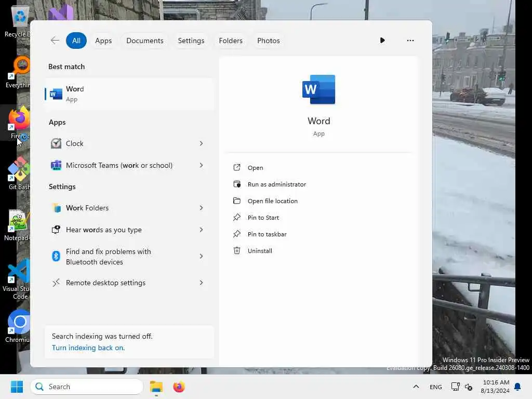Click the taskbar Search box

(87, 387)
